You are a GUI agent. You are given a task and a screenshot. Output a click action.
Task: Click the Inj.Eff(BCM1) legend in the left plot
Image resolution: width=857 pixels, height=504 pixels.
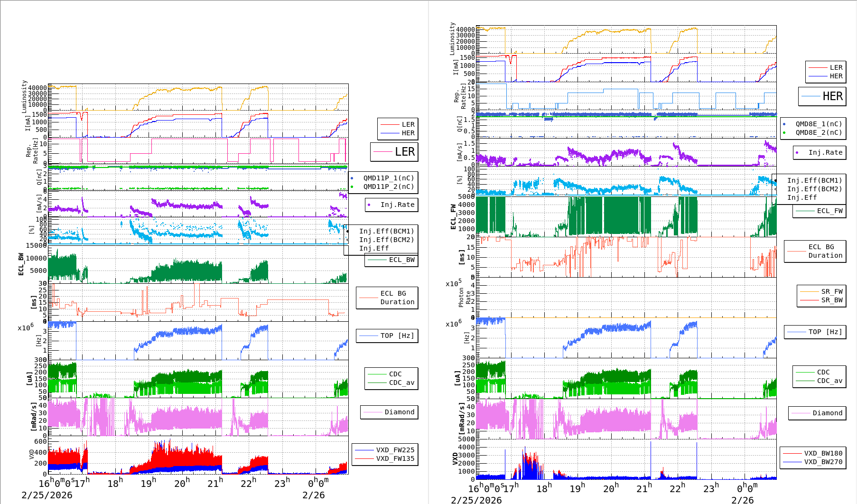point(386,231)
